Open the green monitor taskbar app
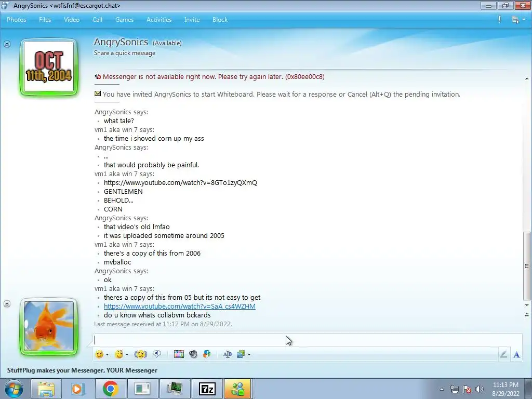Viewport: 532px width, 399px height. (175, 389)
